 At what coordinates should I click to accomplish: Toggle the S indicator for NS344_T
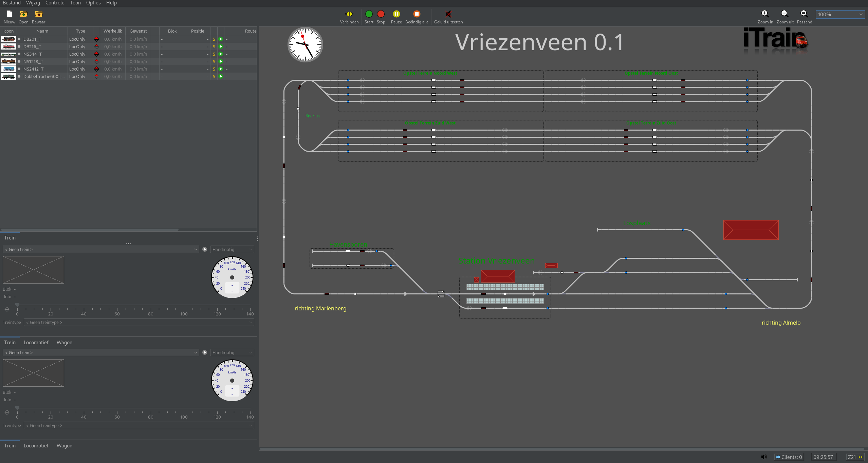214,54
